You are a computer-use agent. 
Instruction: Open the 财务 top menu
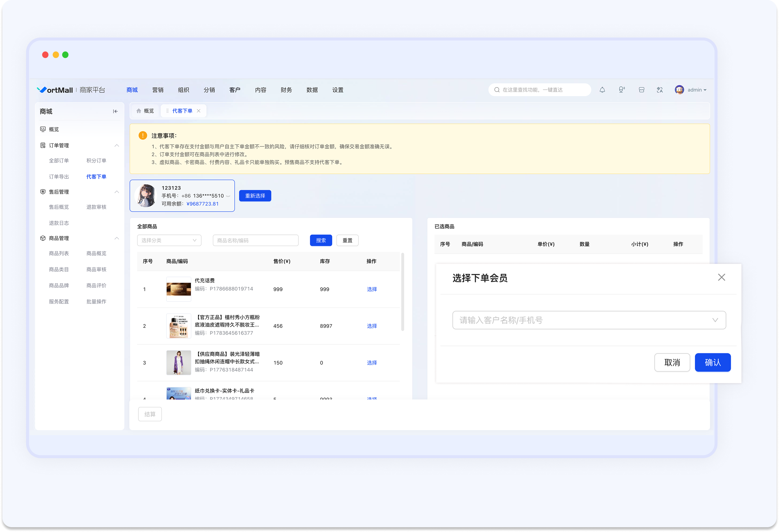point(286,90)
